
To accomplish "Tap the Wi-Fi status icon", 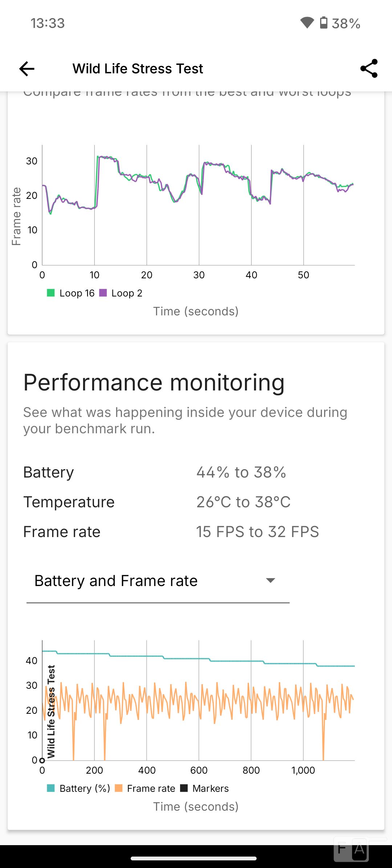I will point(307,23).
